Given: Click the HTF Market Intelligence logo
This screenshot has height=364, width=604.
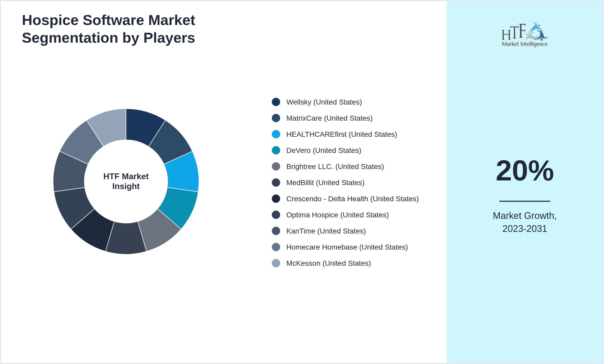Looking at the screenshot, I should [525, 34].
